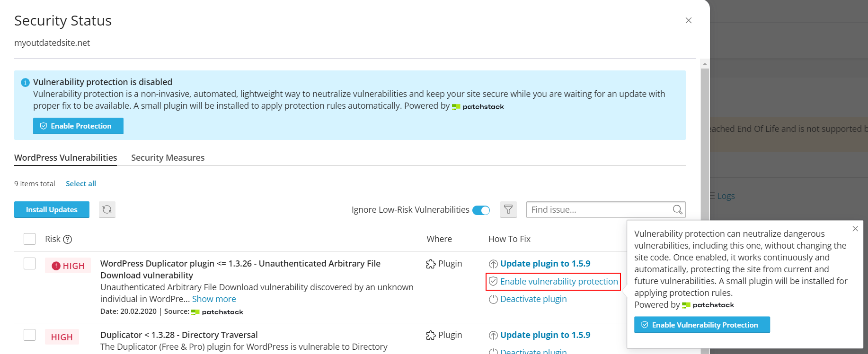Click the refresh vulnerabilities icon button

pos(107,209)
